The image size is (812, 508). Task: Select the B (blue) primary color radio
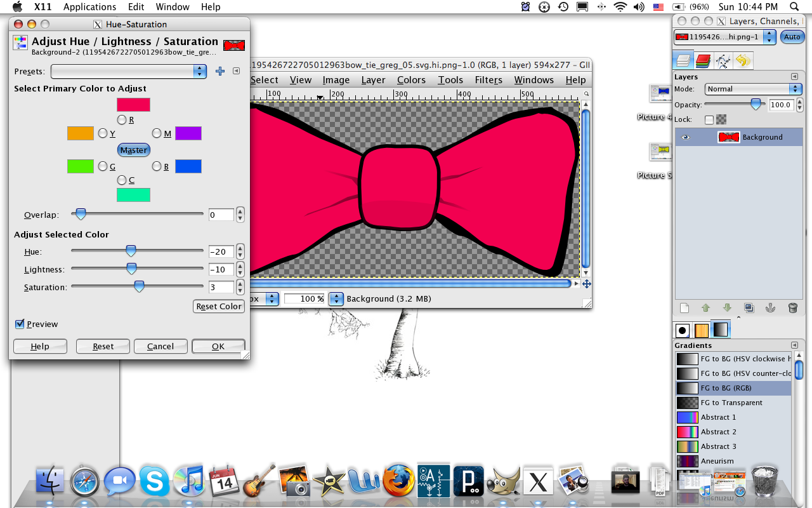click(x=157, y=166)
